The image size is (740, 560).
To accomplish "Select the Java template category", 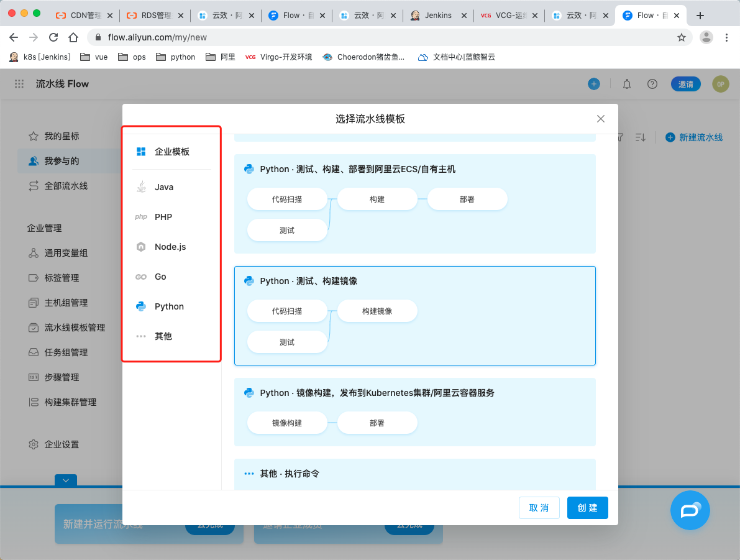I will click(x=155, y=187).
